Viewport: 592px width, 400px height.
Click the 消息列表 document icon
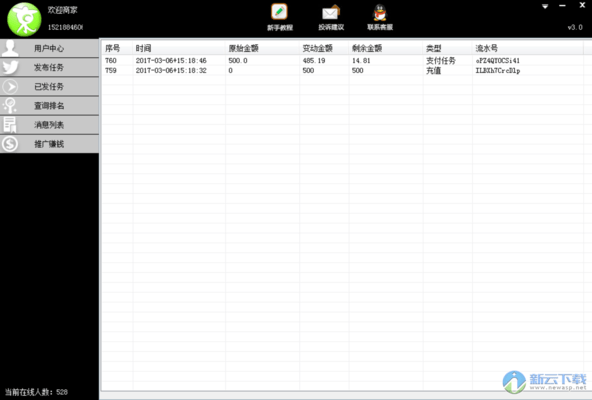pos(10,125)
